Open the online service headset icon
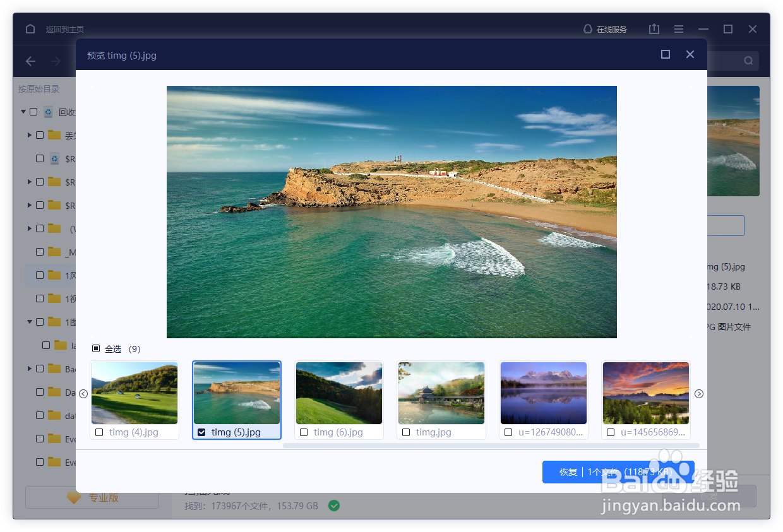 click(x=588, y=29)
